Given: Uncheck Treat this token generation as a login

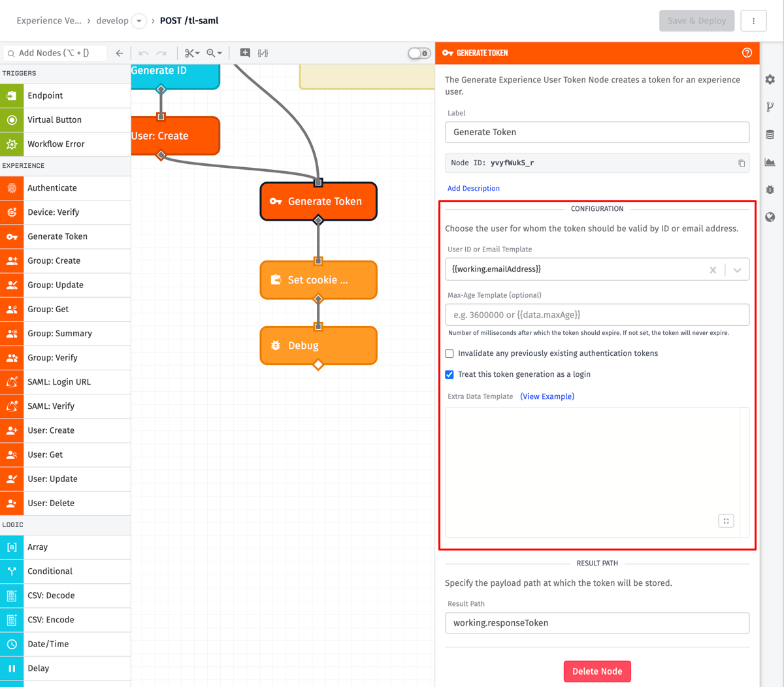Looking at the screenshot, I should coord(449,374).
